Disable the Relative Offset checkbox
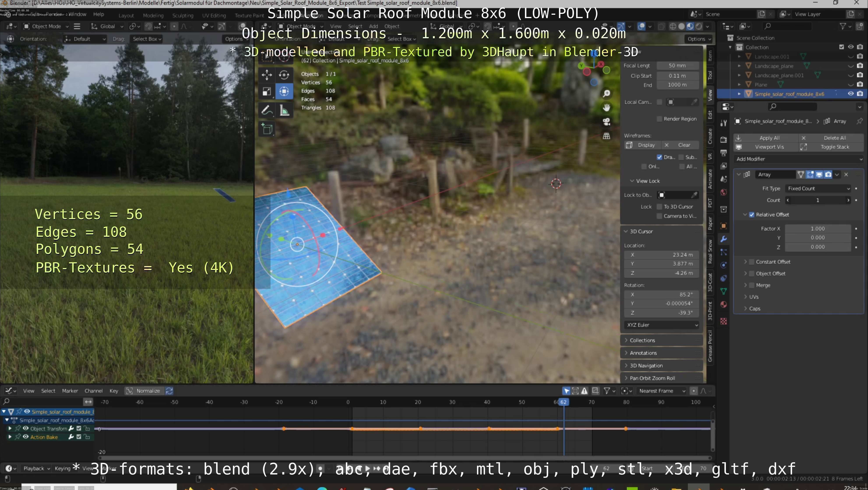868x490 pixels. 751,214
